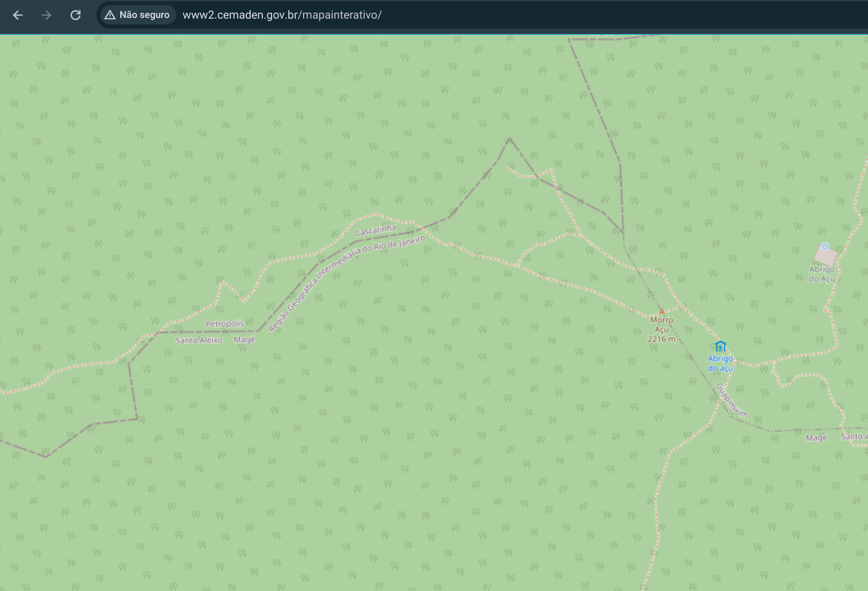
Task: Click the 'Região Geográfica Intermediária do Rio de Janeiro' label
Action: 347,284
